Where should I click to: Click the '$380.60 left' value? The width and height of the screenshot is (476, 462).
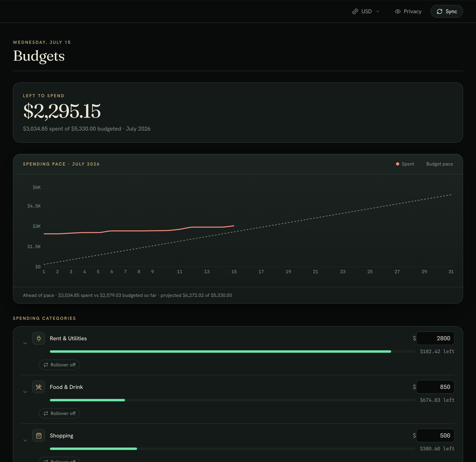[437, 449]
